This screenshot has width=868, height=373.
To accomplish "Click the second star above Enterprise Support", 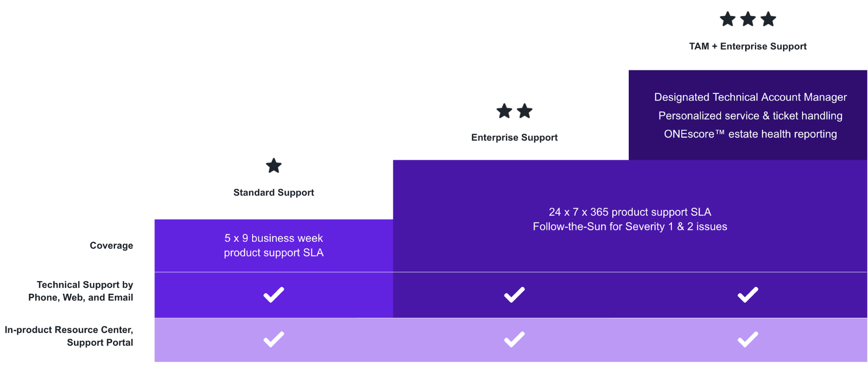I will pyautogui.click(x=525, y=111).
